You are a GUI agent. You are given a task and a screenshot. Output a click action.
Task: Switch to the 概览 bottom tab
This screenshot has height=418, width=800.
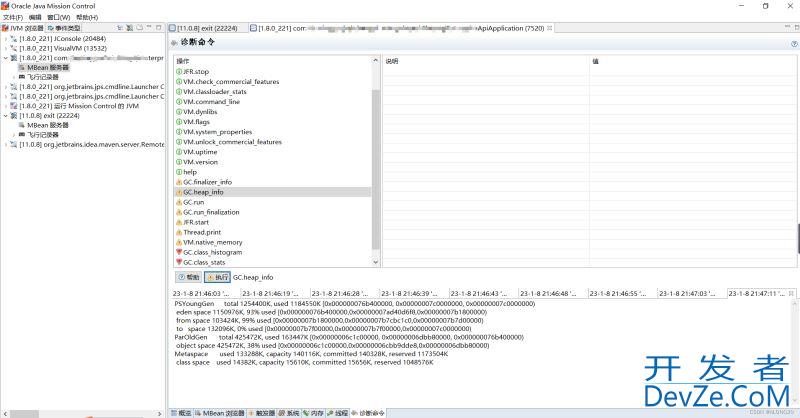point(182,413)
